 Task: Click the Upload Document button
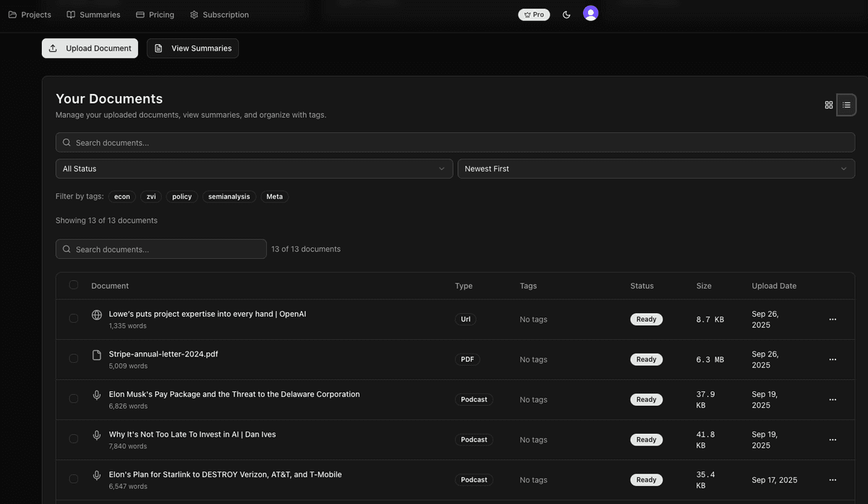tap(89, 48)
